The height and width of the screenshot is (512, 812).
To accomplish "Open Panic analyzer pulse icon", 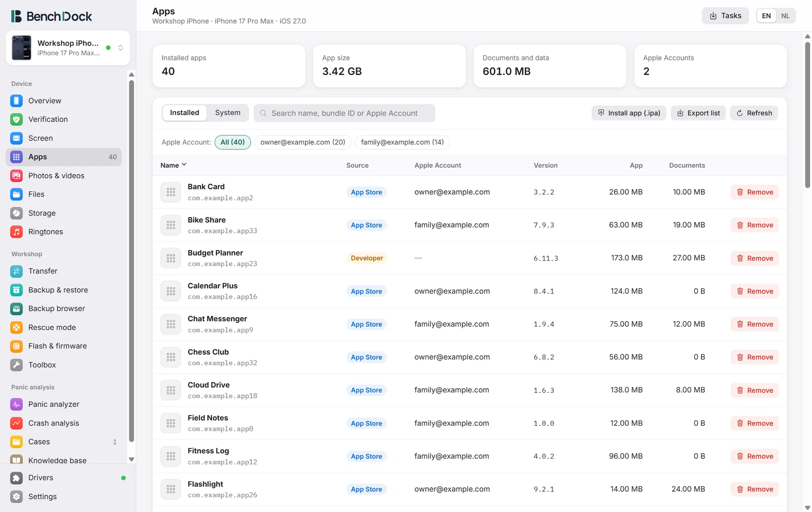I will pos(17,404).
